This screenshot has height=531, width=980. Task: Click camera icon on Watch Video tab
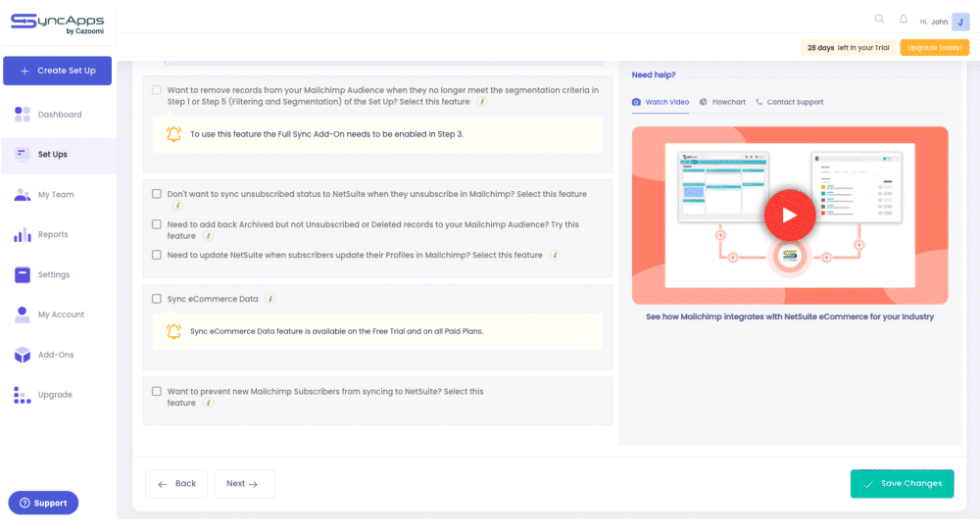pyautogui.click(x=636, y=102)
